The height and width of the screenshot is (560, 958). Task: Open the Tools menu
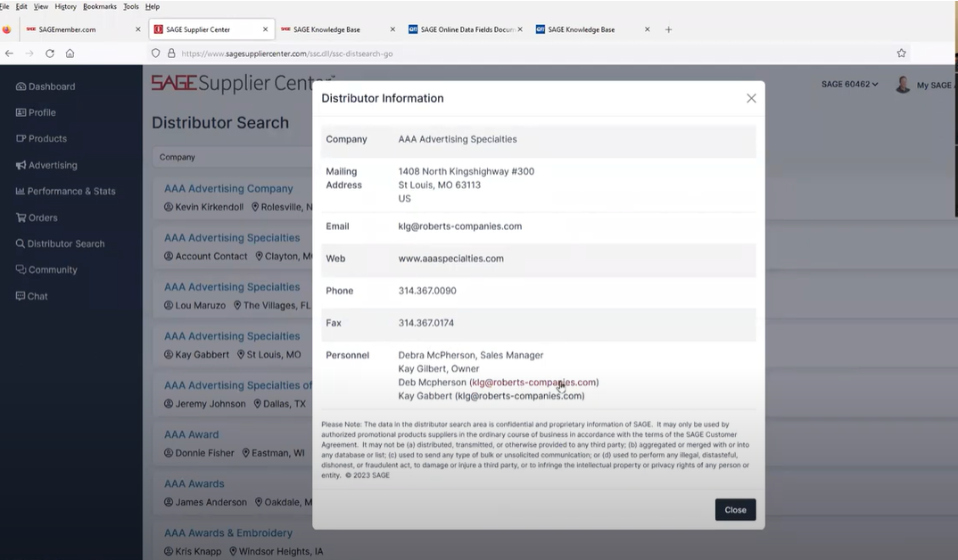coord(131,7)
